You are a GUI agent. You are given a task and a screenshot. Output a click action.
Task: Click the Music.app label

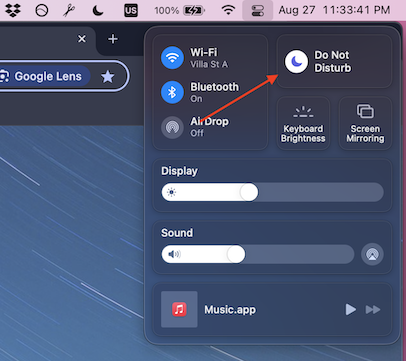[230, 310]
